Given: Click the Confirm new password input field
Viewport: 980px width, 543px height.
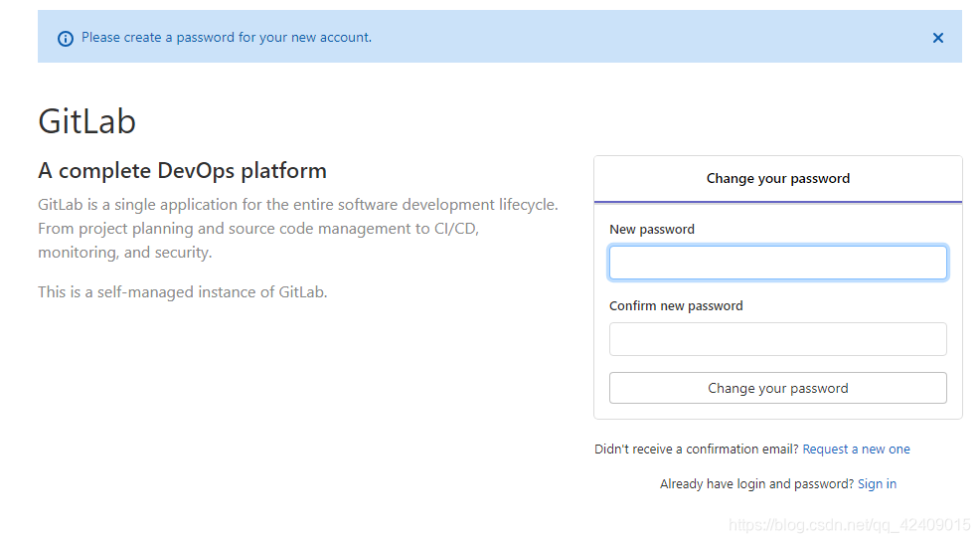Looking at the screenshot, I should point(777,339).
